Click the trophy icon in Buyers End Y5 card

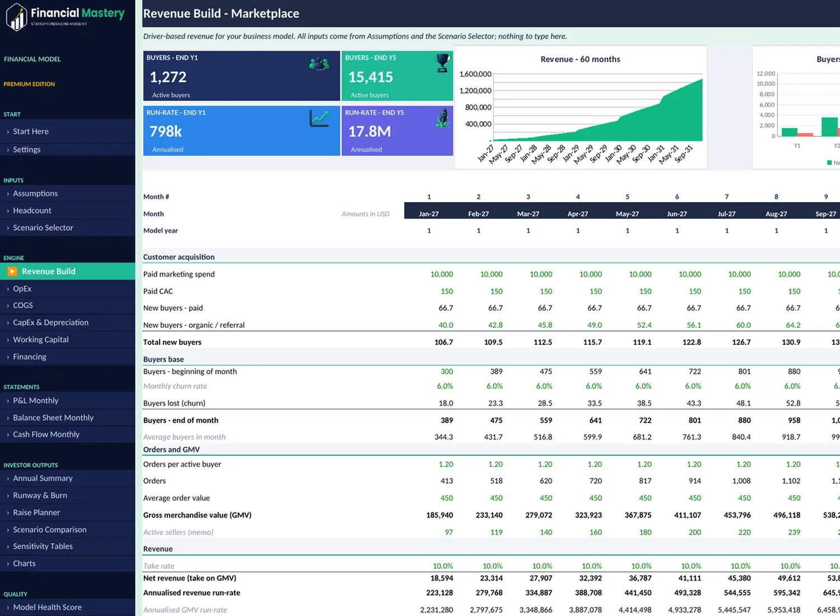442,63
